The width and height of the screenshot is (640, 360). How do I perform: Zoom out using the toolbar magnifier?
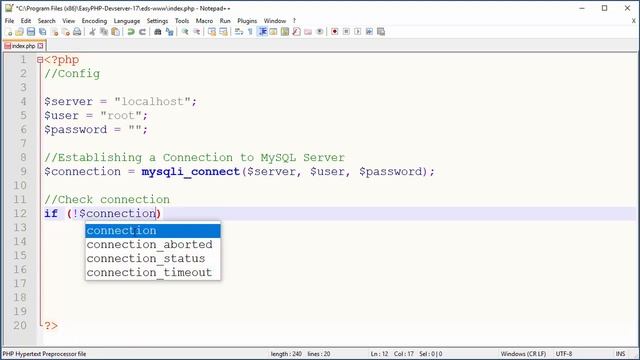click(x=196, y=32)
